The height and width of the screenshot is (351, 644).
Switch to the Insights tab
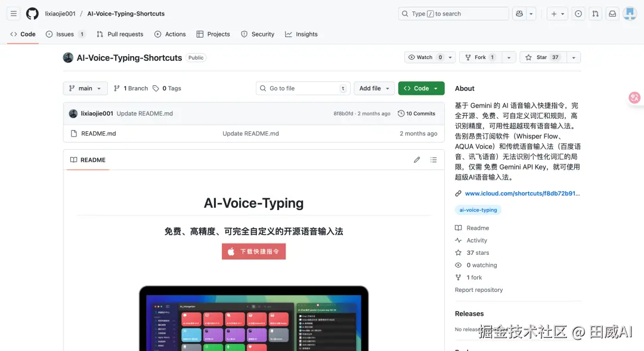[302, 34]
